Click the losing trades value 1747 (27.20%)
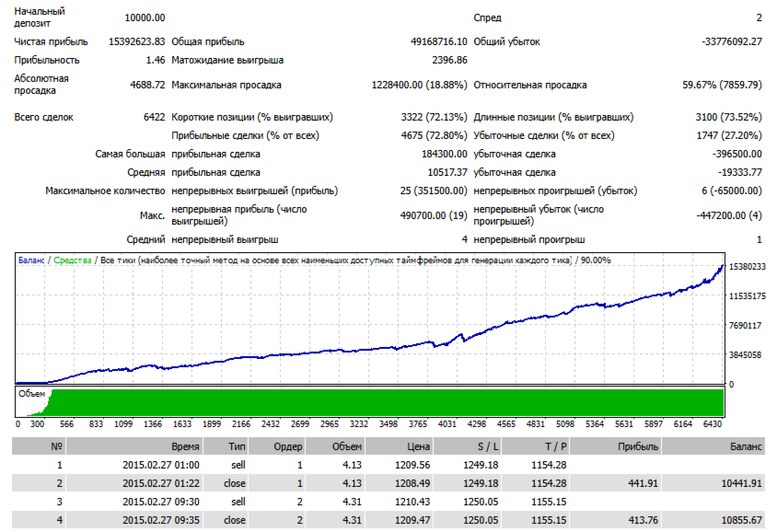 click(729, 135)
